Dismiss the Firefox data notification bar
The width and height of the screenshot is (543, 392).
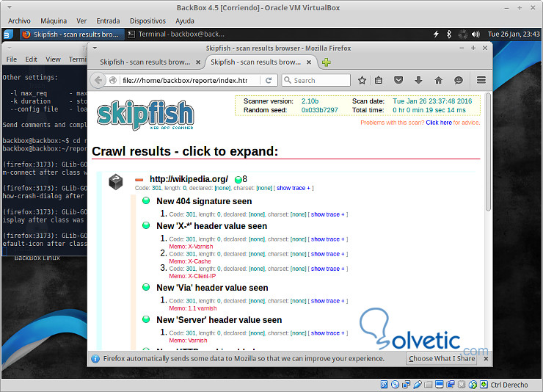[486, 359]
